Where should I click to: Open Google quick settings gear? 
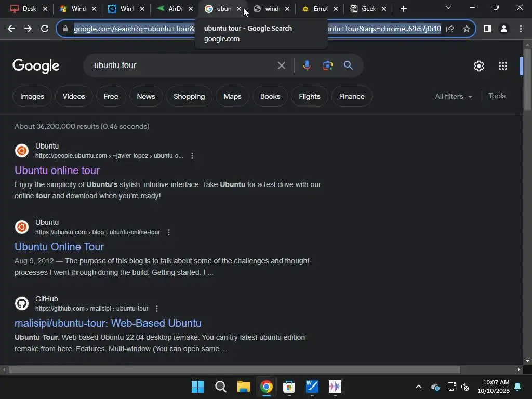[478, 66]
